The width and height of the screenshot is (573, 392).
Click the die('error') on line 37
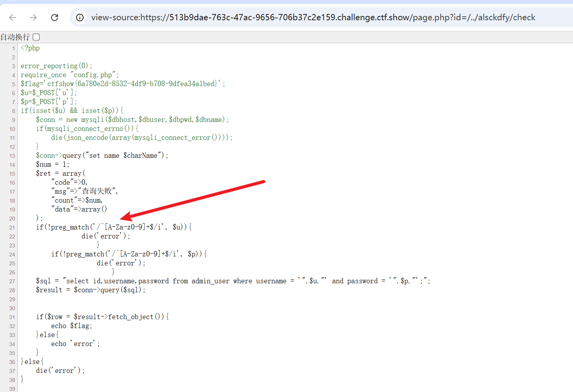[x=60, y=371]
